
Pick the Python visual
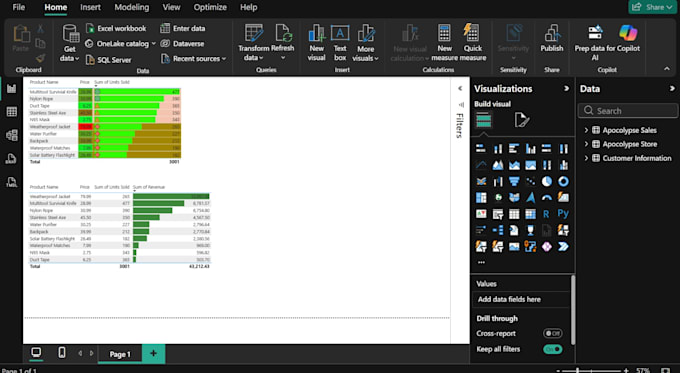click(563, 214)
